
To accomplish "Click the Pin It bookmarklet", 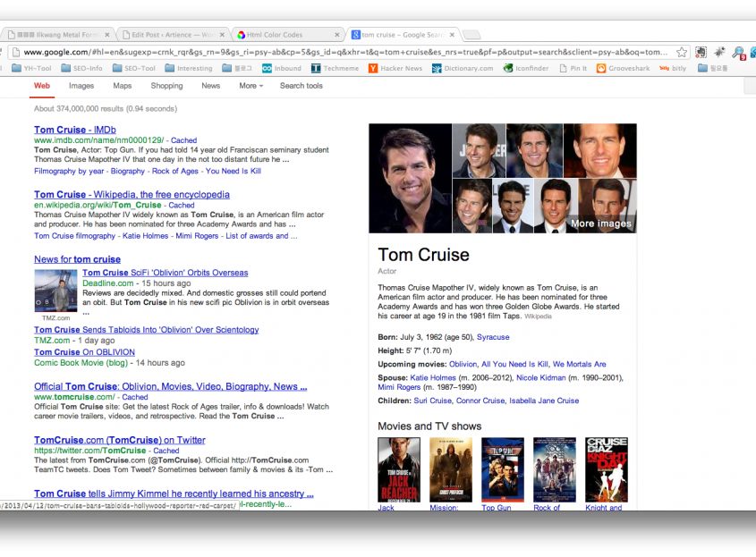I will [x=573, y=69].
